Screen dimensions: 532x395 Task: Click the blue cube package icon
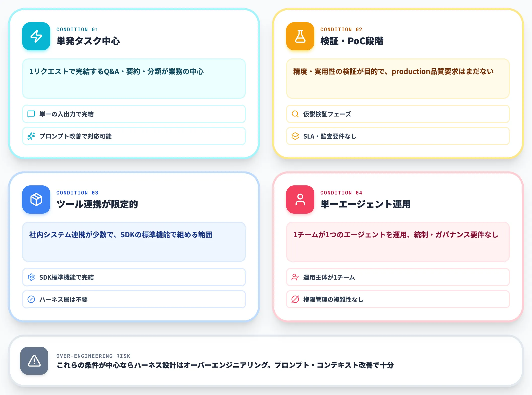[36, 200]
